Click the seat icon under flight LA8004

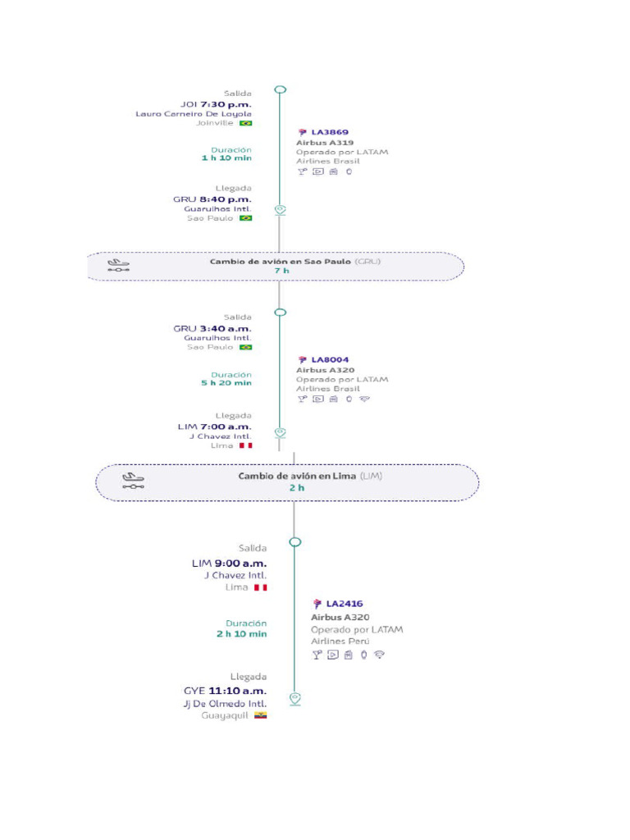coord(333,399)
